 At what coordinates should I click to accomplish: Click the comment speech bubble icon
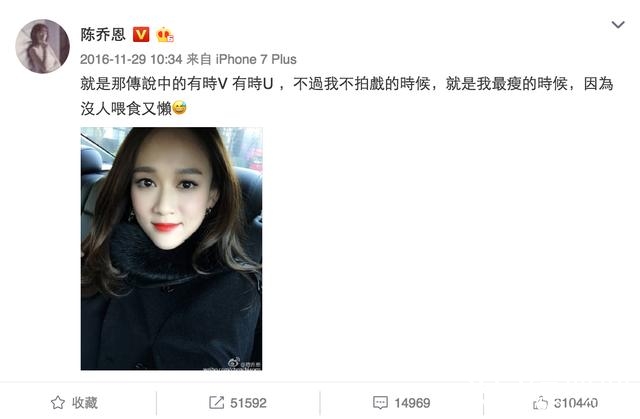click(x=380, y=403)
